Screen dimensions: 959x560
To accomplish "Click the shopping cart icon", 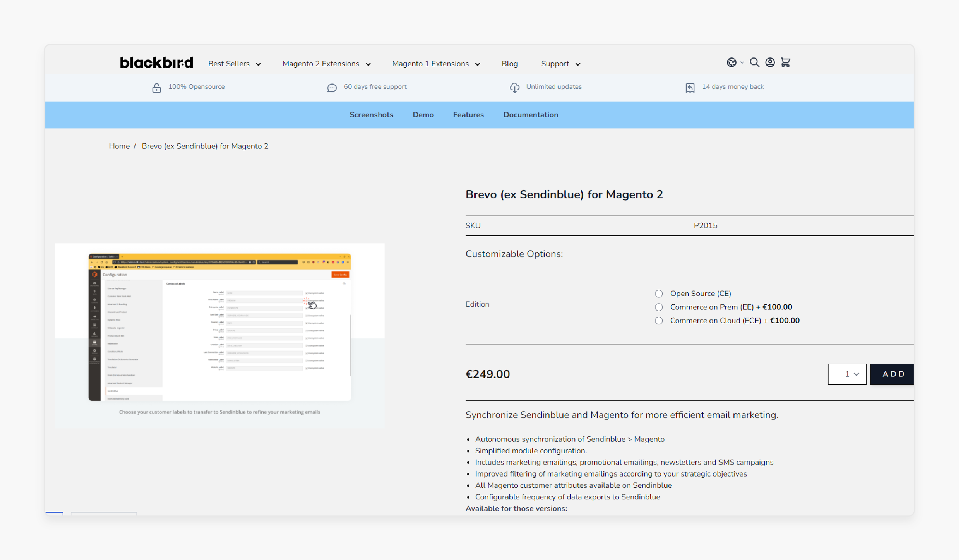I will (x=786, y=63).
